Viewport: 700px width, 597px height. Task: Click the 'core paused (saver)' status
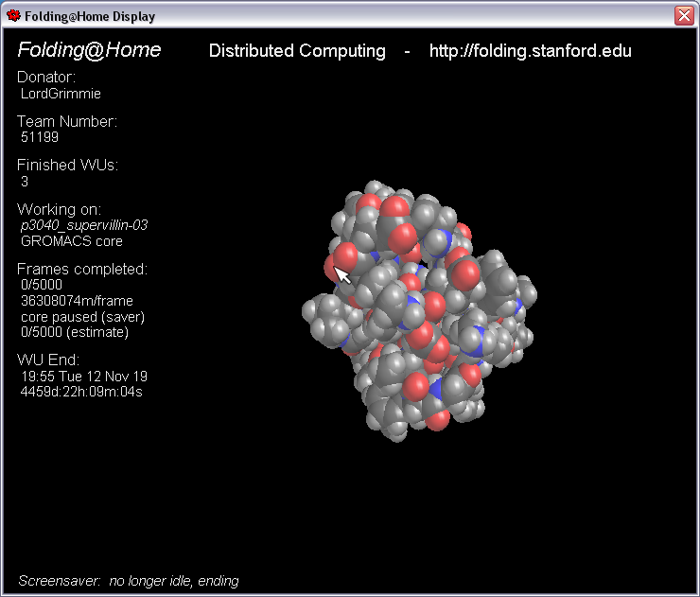82,317
